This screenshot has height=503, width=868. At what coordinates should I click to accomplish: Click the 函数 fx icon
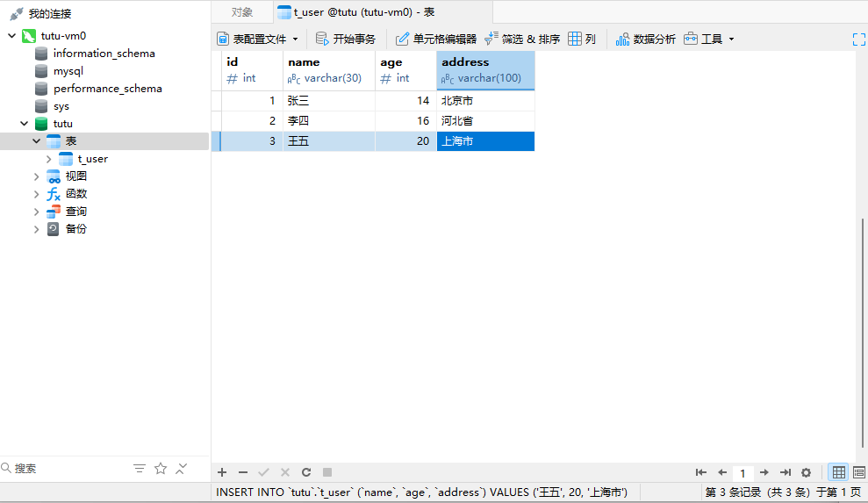(54, 195)
